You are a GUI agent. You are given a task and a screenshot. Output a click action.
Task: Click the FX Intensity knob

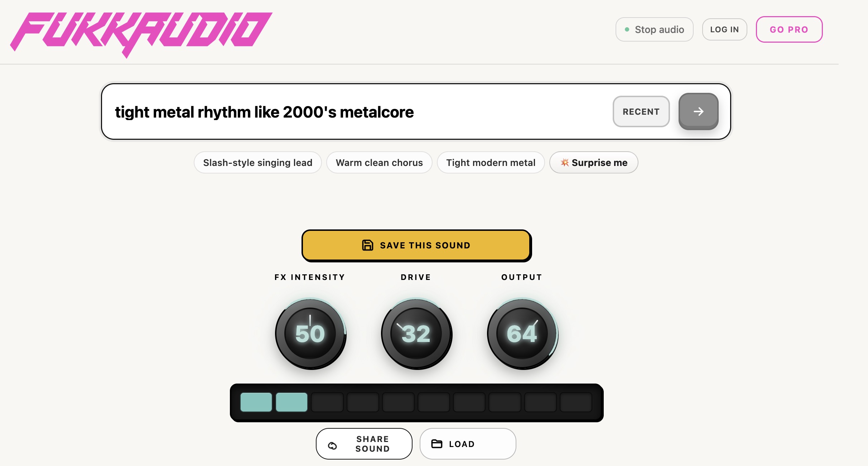310,333
